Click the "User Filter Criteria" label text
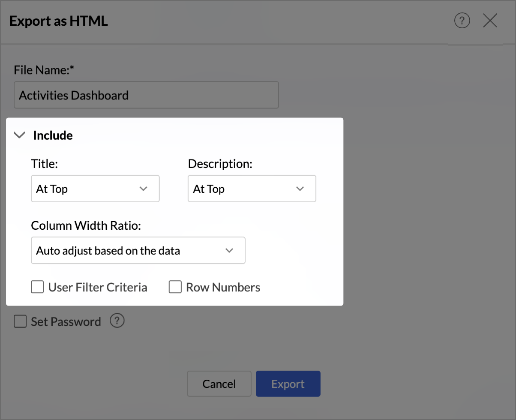The image size is (516, 420). tap(98, 287)
